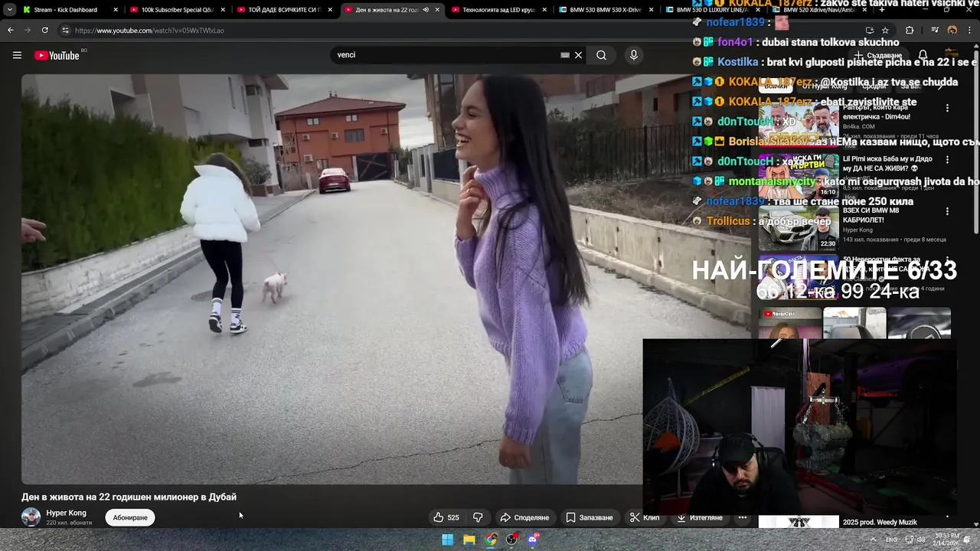Open the taskbar clock showing 10:33 PM

click(x=948, y=540)
